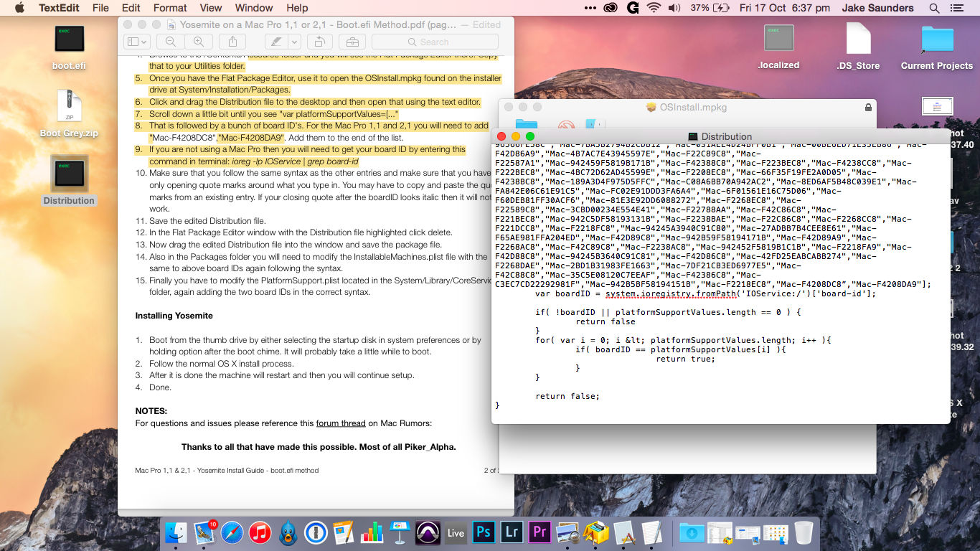
Task: Show the Markup toolbox in Preview
Action: 351,42
